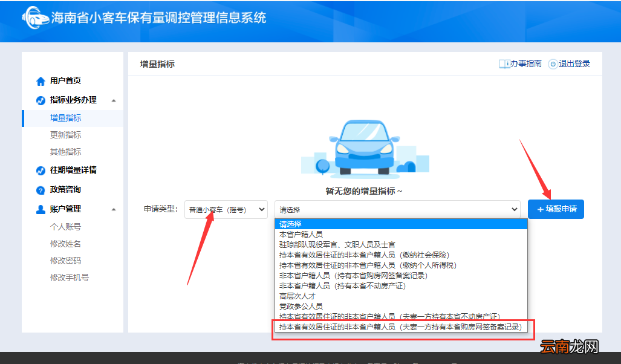Open 修改密码 in sidebar
Image resolution: width=621 pixels, height=364 pixels.
65,261
